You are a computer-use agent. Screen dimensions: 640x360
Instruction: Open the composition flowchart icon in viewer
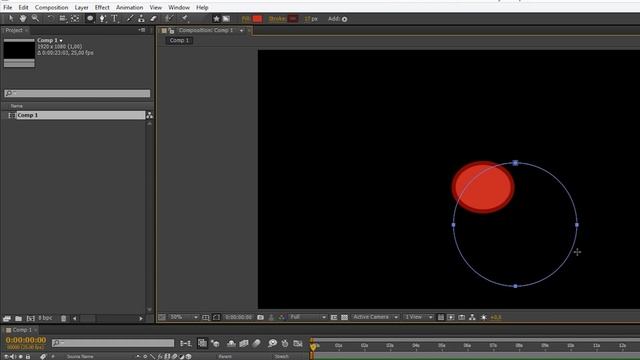click(x=472, y=317)
